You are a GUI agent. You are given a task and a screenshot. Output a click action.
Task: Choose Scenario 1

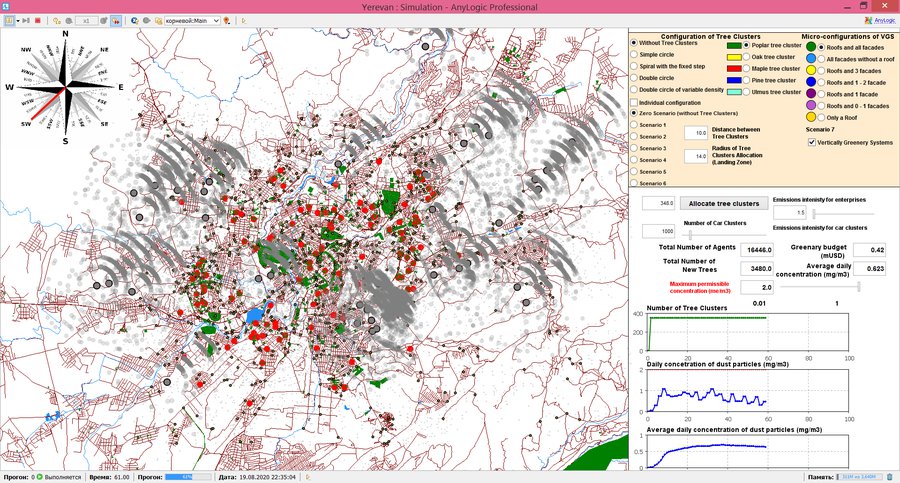[x=634, y=125]
